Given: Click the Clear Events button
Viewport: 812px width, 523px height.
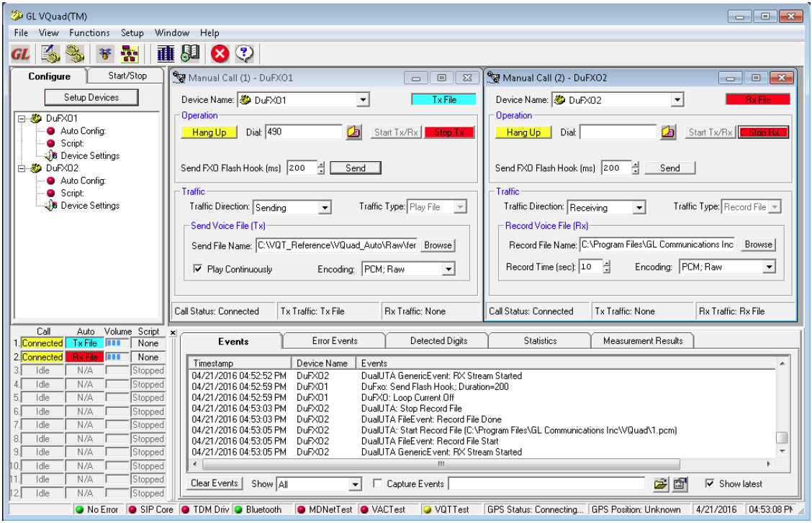Looking at the screenshot, I should point(215,483).
